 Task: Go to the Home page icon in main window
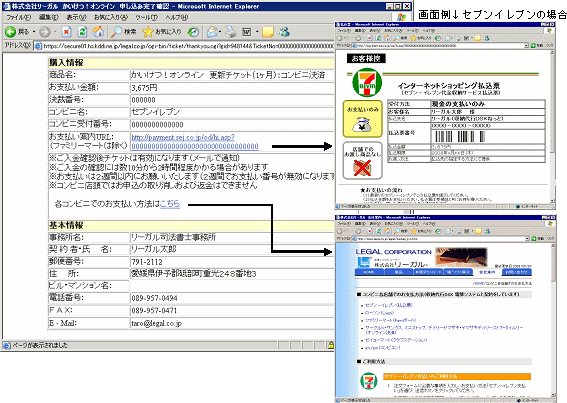(98, 32)
